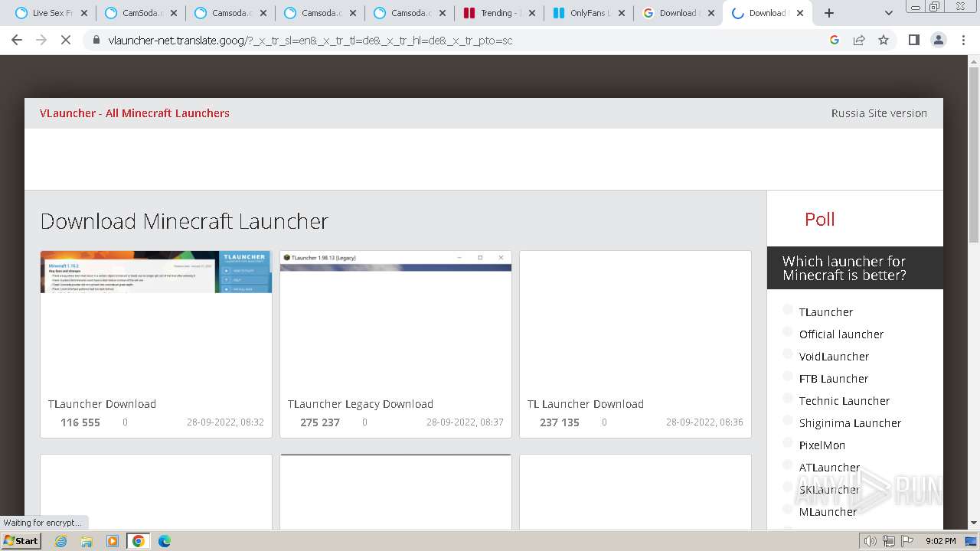This screenshot has height=551, width=980.
Task: Click the volume tray icon
Action: (x=871, y=541)
